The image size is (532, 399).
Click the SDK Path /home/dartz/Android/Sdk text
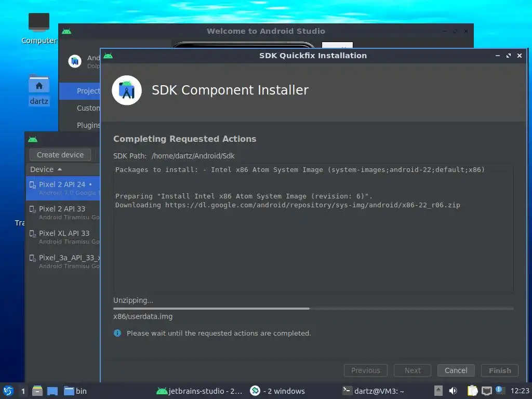(x=193, y=156)
